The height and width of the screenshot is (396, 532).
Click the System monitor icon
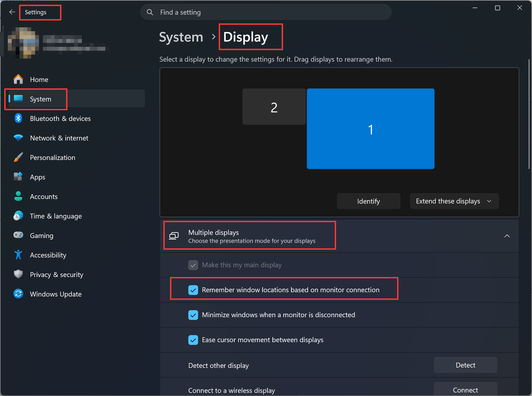pyautogui.click(x=18, y=99)
